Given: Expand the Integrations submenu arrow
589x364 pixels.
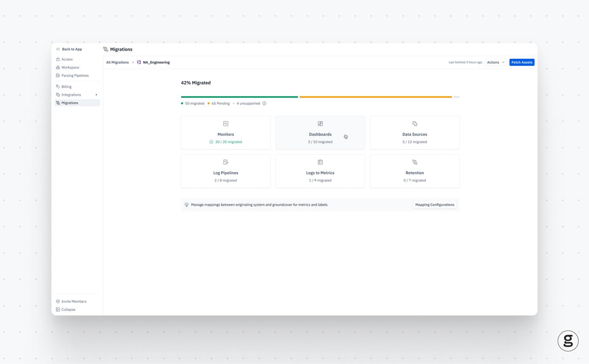Looking at the screenshot, I should click(96, 95).
